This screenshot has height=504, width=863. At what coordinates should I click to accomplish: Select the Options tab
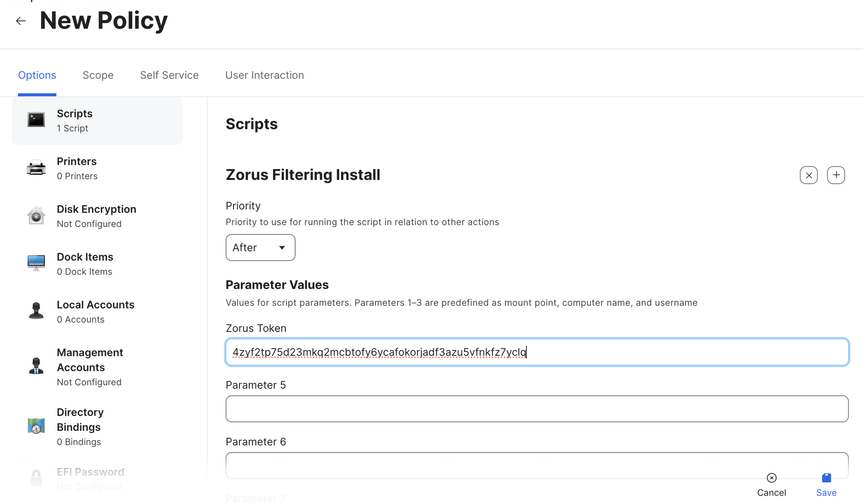pos(37,75)
